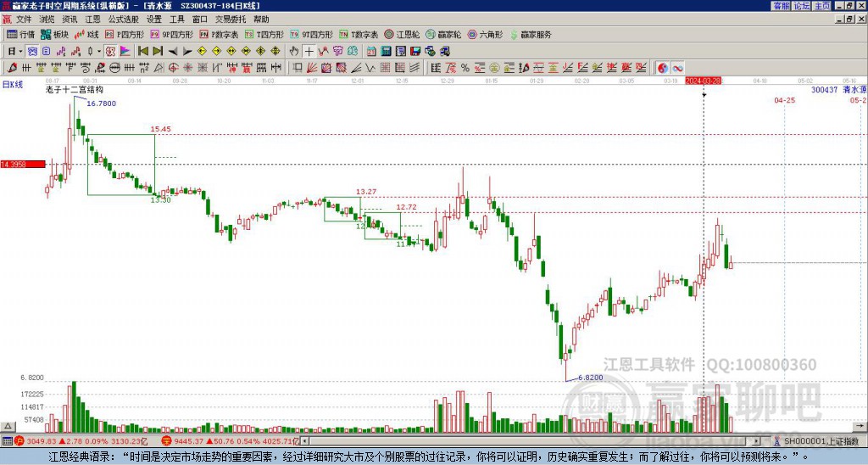Viewport: 868px width, 465px height.
Task: Select the hand pan tool
Action: (294, 52)
